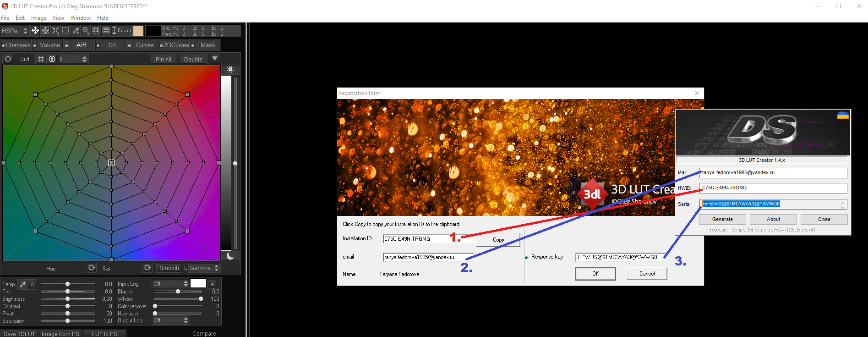Click the 3D LUT Creator app icon in title bar
The width and height of the screenshot is (868, 337).
[x=5, y=6]
